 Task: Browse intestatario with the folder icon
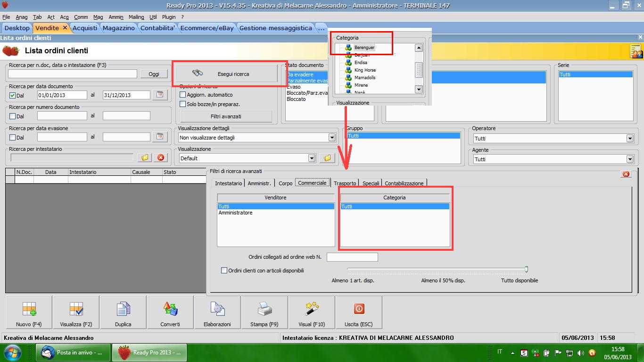(145, 157)
